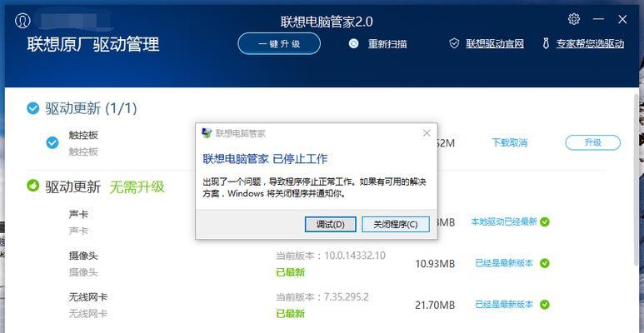This screenshot has height=333, width=644.
Task: Click green check icon in 摄像头 row
Action: (x=545, y=263)
